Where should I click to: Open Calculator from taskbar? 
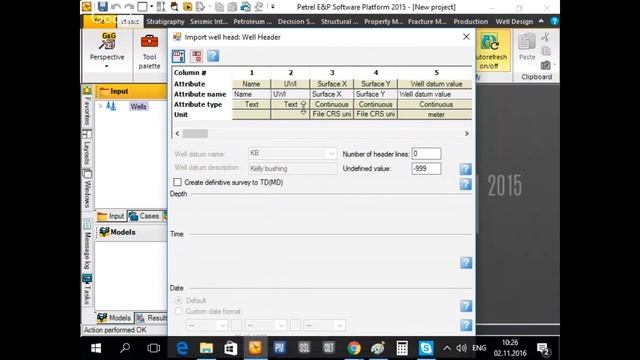point(402,348)
